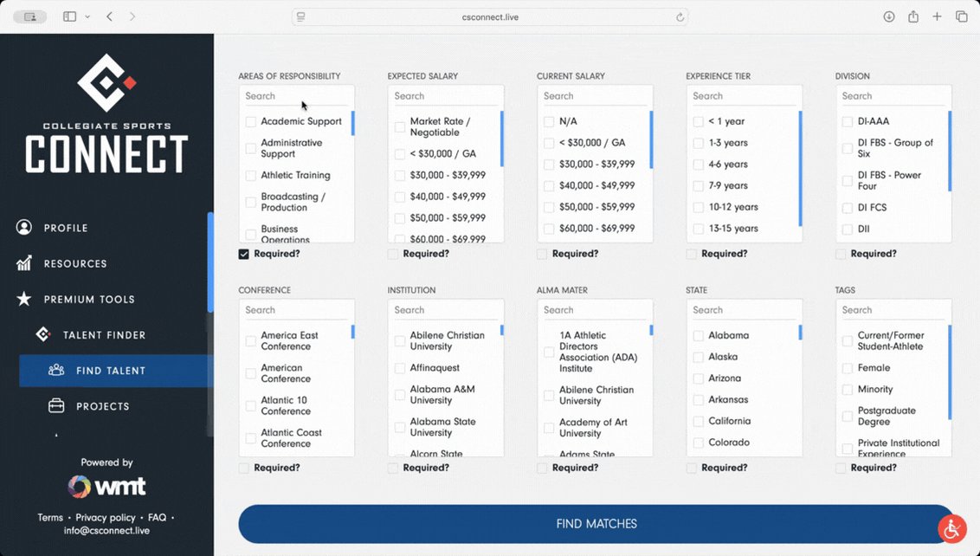The height and width of the screenshot is (556, 980).
Task: Check the 4-6 years experience tier
Action: pos(698,165)
